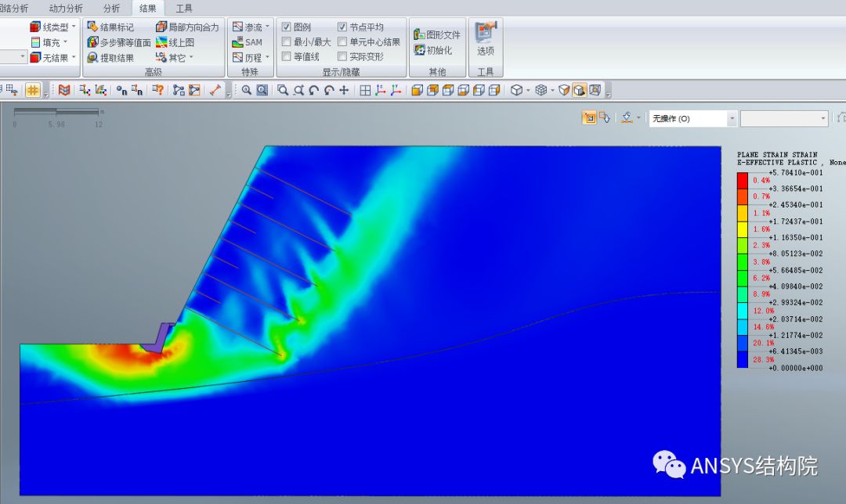Click the 提取结果 button
846x504 pixels.
point(110,57)
